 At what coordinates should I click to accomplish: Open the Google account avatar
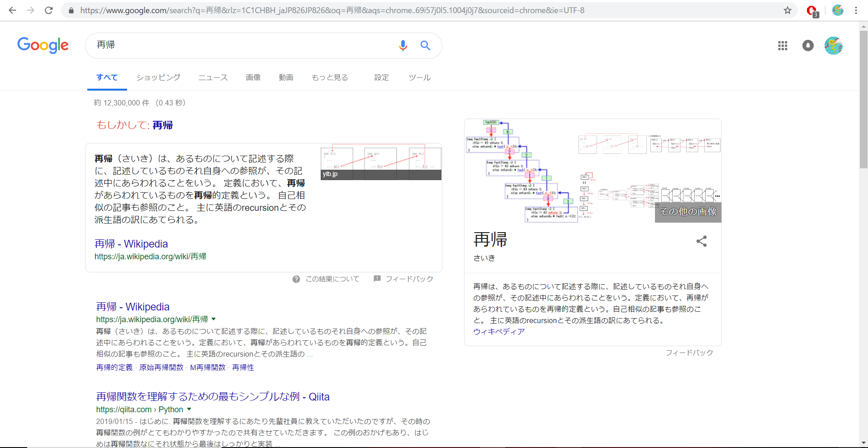(833, 45)
